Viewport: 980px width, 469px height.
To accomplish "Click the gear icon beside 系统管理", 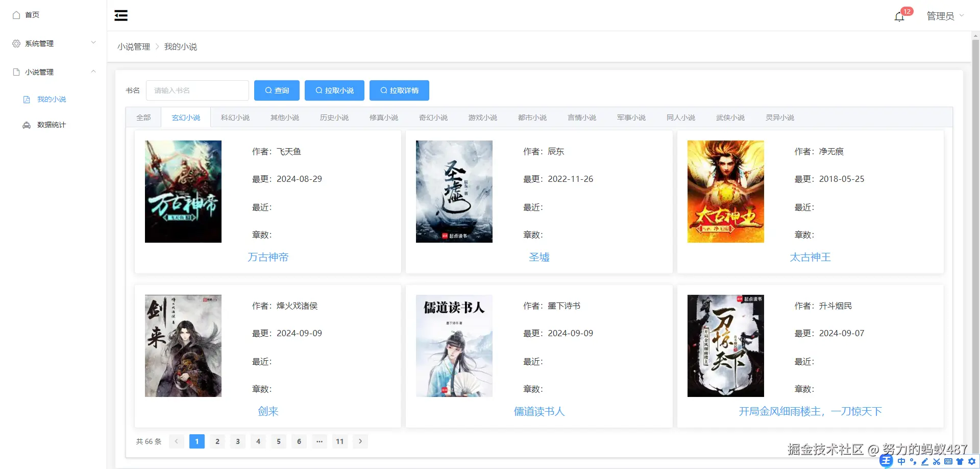I will (x=16, y=43).
